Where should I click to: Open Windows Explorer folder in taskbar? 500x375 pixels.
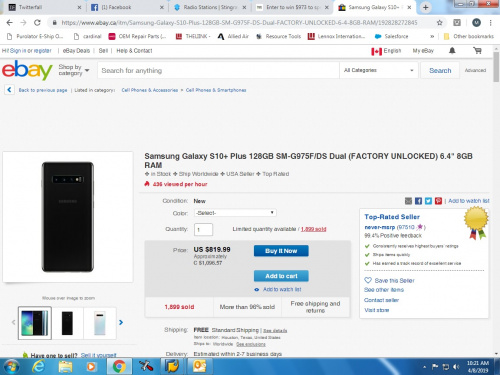point(65,367)
